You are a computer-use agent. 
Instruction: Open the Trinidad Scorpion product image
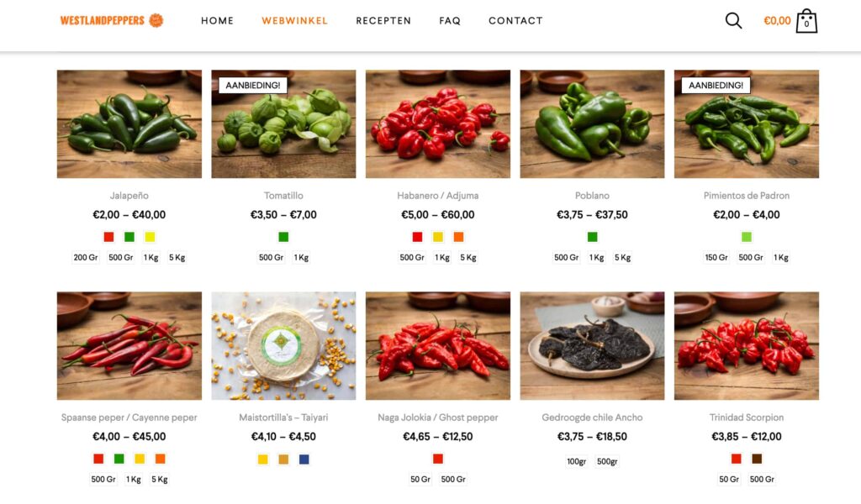pyautogui.click(x=747, y=345)
